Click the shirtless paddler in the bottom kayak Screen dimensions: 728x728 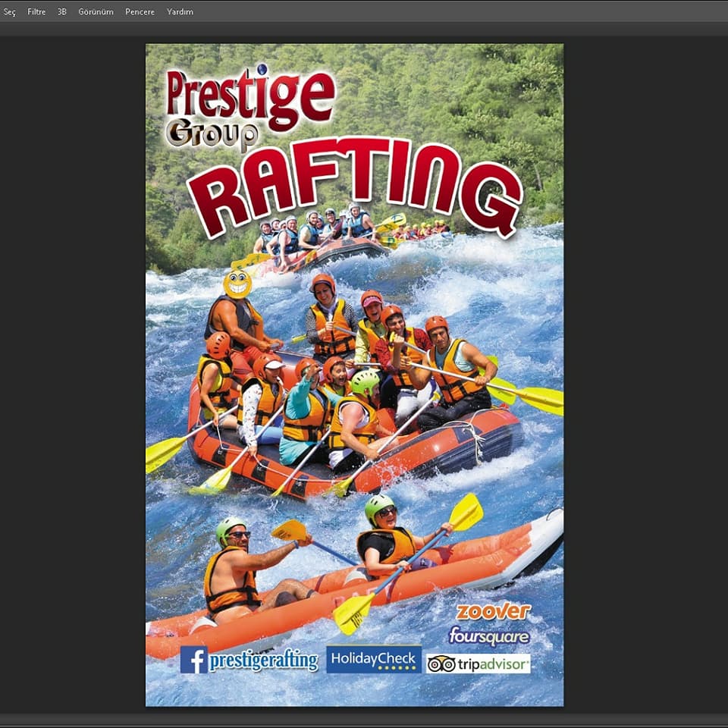(237, 569)
